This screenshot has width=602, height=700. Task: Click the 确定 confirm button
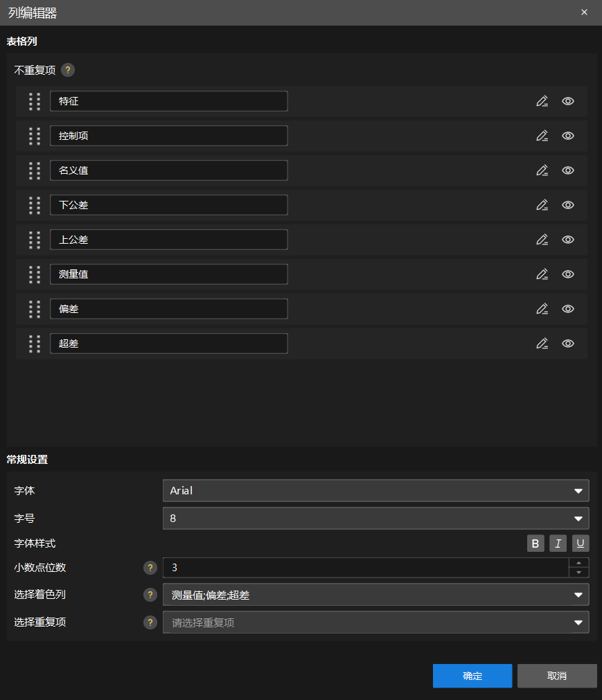click(472, 676)
